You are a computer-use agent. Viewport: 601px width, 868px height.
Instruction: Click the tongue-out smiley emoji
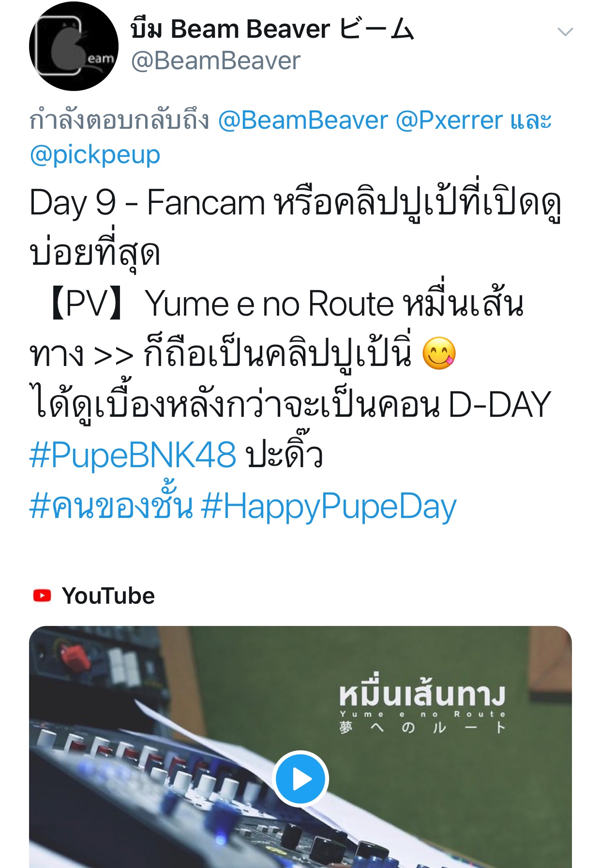tap(439, 354)
